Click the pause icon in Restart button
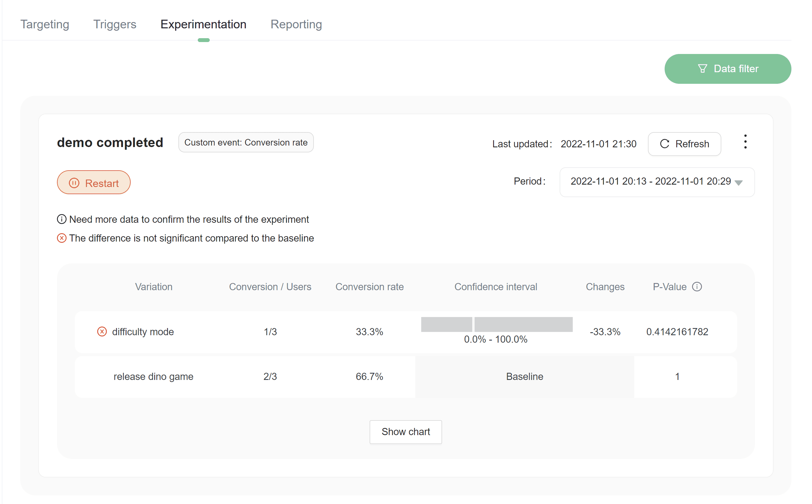 click(74, 183)
